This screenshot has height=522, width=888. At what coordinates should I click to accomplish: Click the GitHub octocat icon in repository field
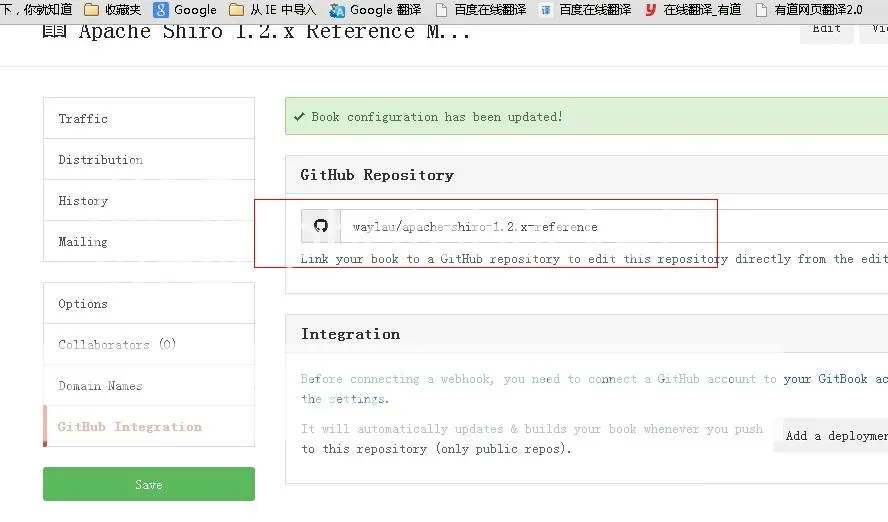point(321,226)
